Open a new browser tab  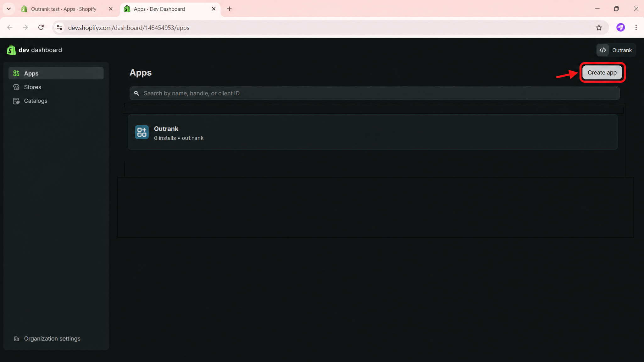pyautogui.click(x=229, y=9)
